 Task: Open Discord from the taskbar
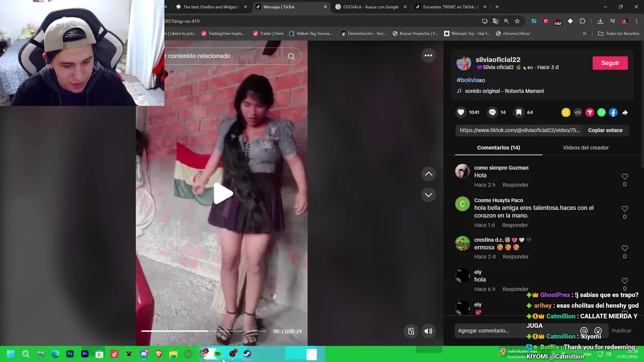tap(144, 354)
